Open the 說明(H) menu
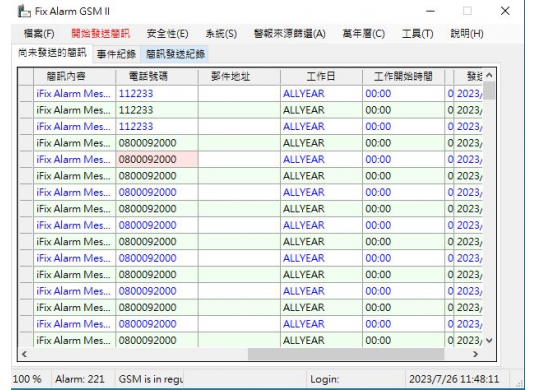 tap(467, 34)
